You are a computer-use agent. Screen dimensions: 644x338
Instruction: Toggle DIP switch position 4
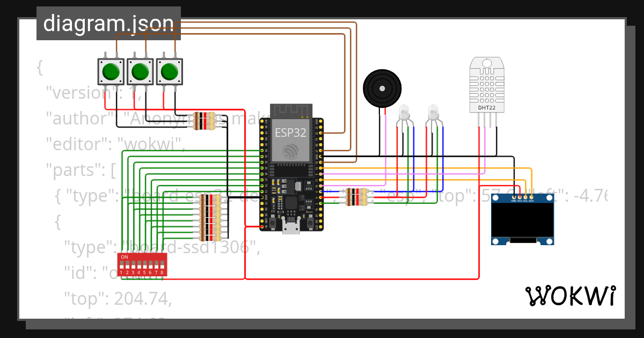(138, 266)
